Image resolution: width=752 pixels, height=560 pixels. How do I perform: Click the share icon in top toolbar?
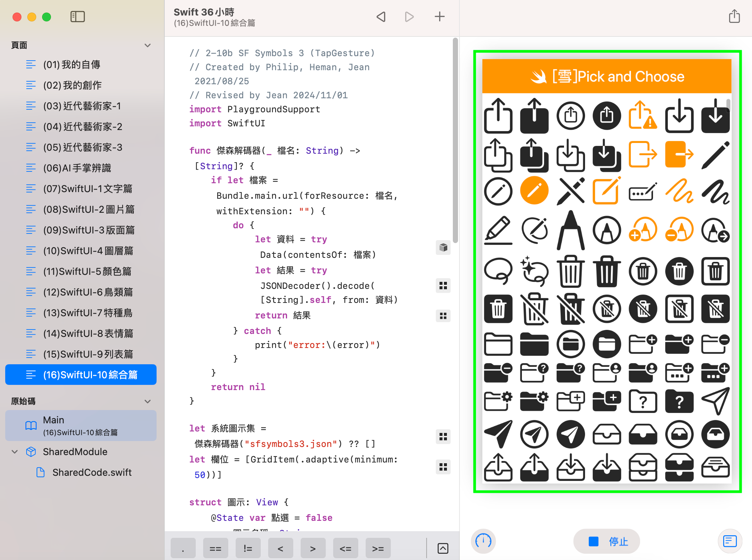[x=734, y=17]
